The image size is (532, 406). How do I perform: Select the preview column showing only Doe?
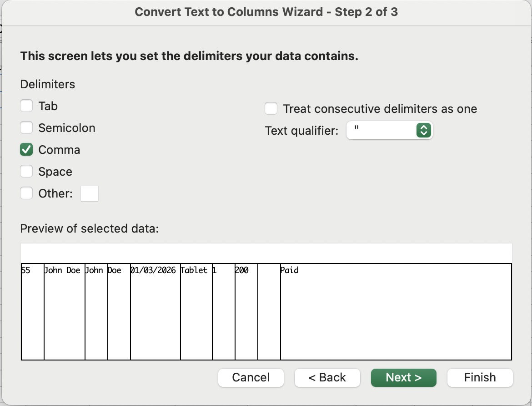119,310
